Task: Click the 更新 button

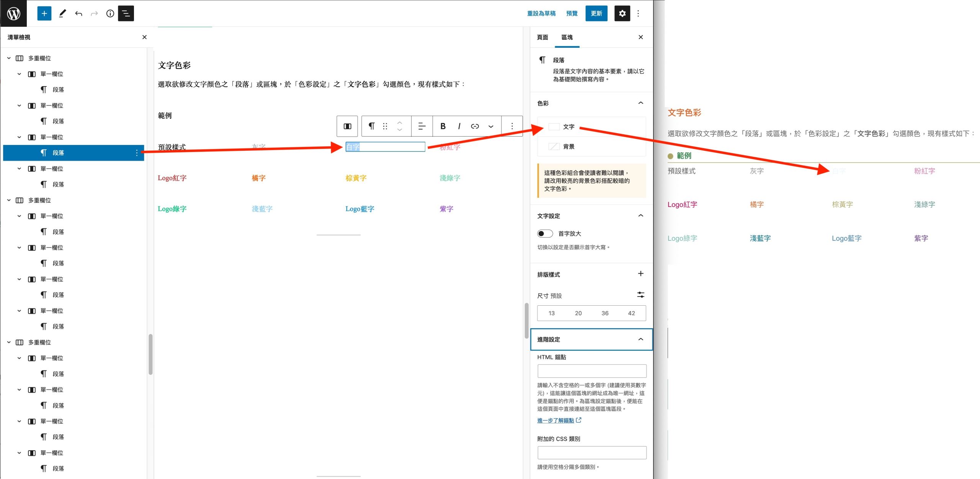Action: click(x=596, y=13)
